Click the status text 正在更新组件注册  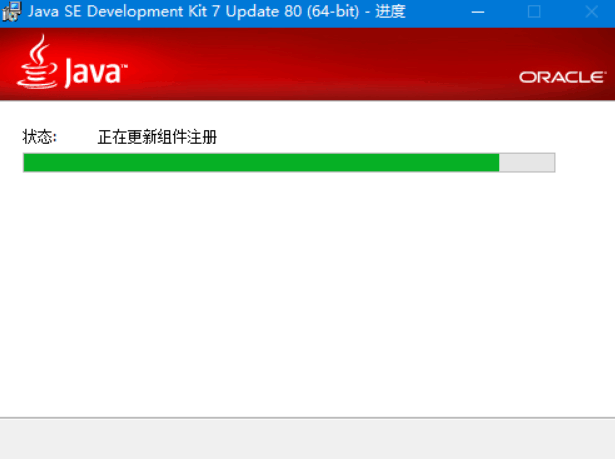157,137
